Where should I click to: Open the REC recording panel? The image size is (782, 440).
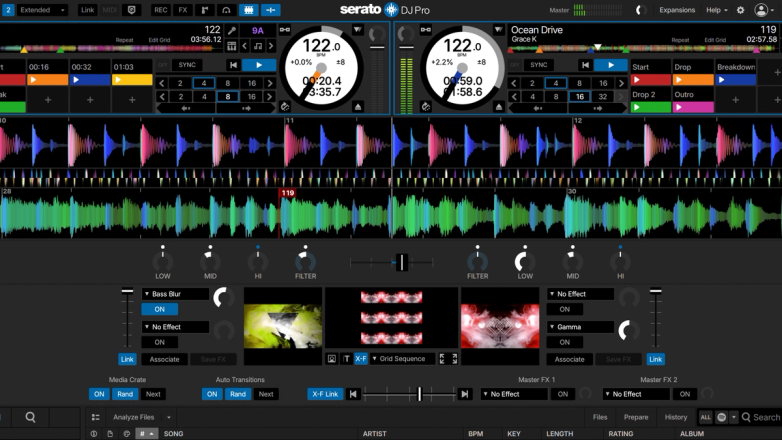click(x=161, y=10)
